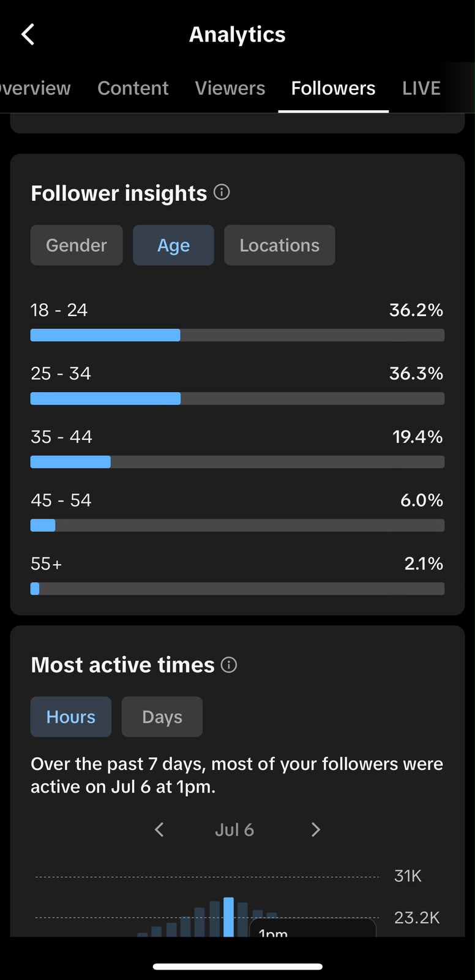
Task: Tap the 18 - 24 age progress bar
Action: [238, 335]
